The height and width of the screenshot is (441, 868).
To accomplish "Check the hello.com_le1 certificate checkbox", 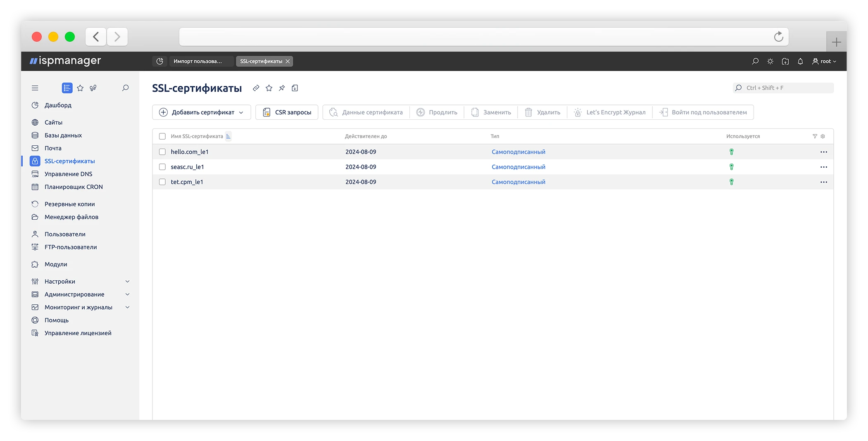I will point(162,152).
